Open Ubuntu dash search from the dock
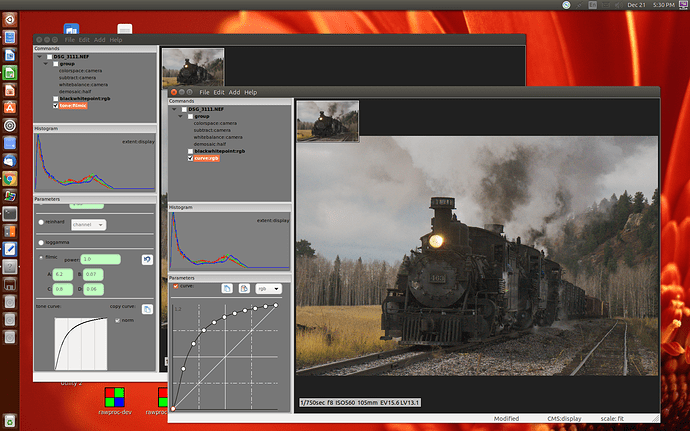The height and width of the screenshot is (431, 690). tap(10, 19)
